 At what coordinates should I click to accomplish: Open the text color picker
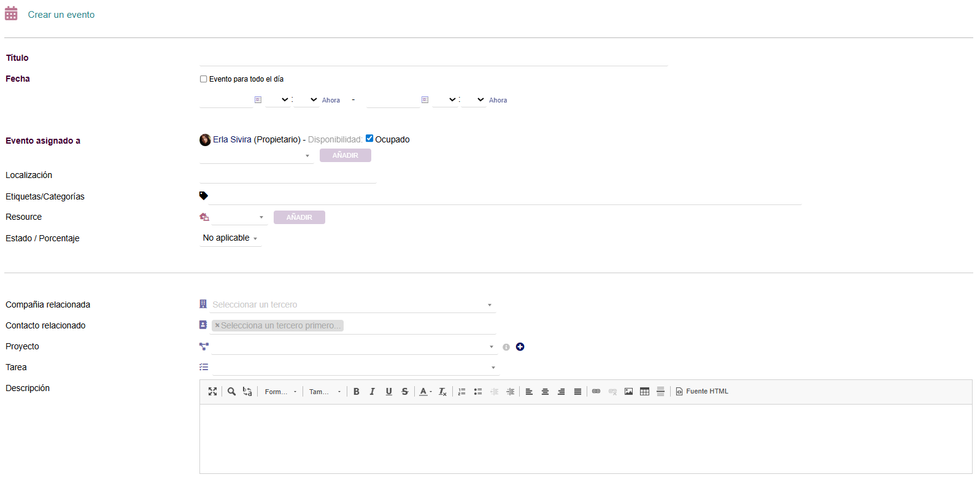(x=425, y=392)
